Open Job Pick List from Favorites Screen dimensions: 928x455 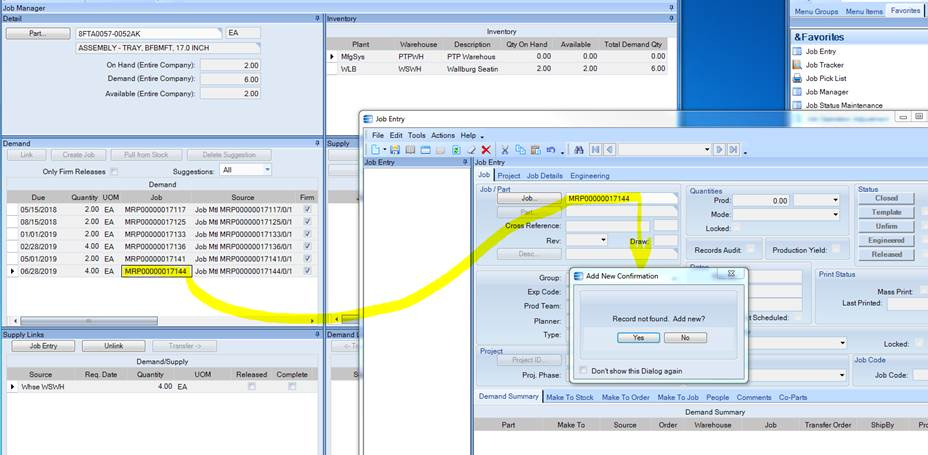click(826, 78)
